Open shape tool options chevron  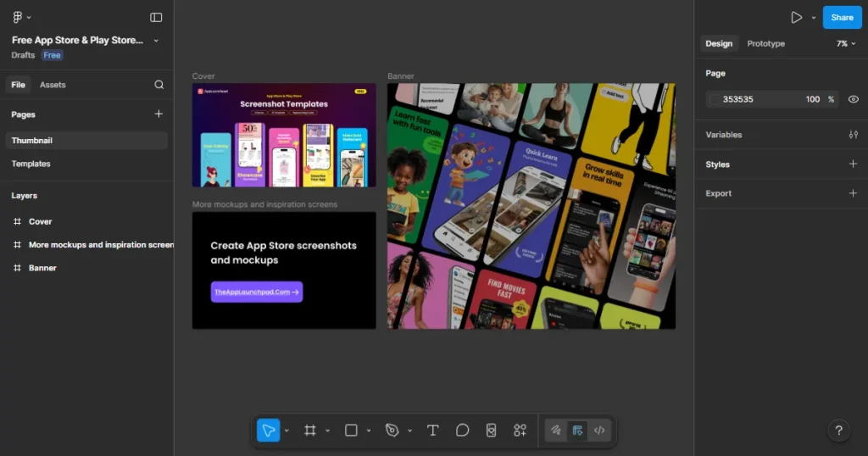(x=368, y=431)
